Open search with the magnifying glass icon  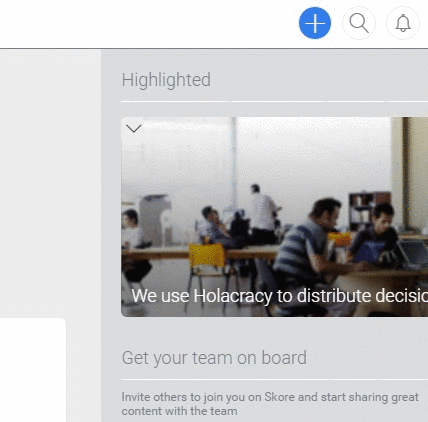(359, 23)
